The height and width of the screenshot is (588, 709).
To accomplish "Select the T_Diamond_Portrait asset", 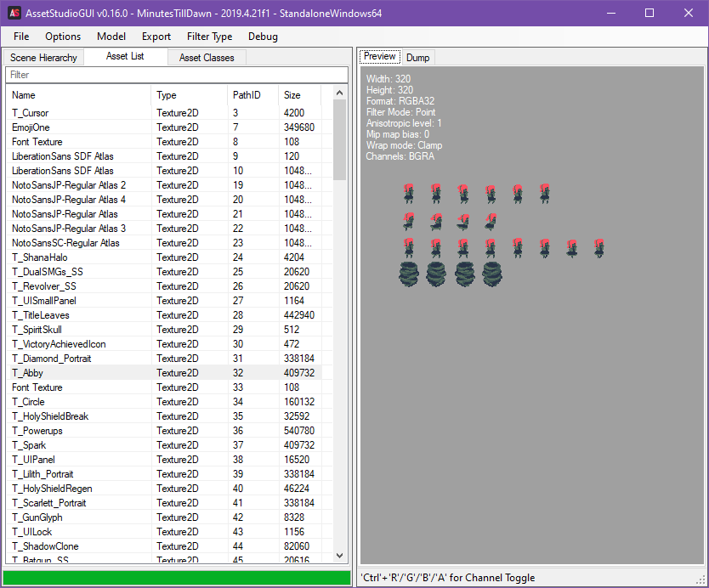I will pyautogui.click(x=164, y=359).
